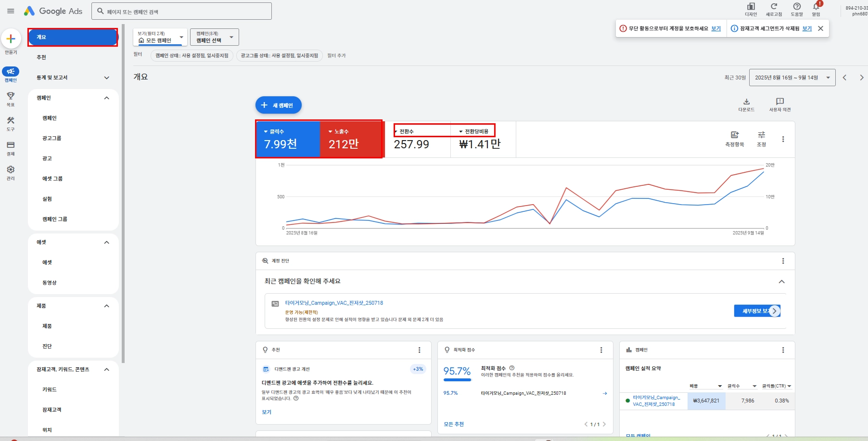
Task: Click the Google Ads logo
Action: (53, 11)
